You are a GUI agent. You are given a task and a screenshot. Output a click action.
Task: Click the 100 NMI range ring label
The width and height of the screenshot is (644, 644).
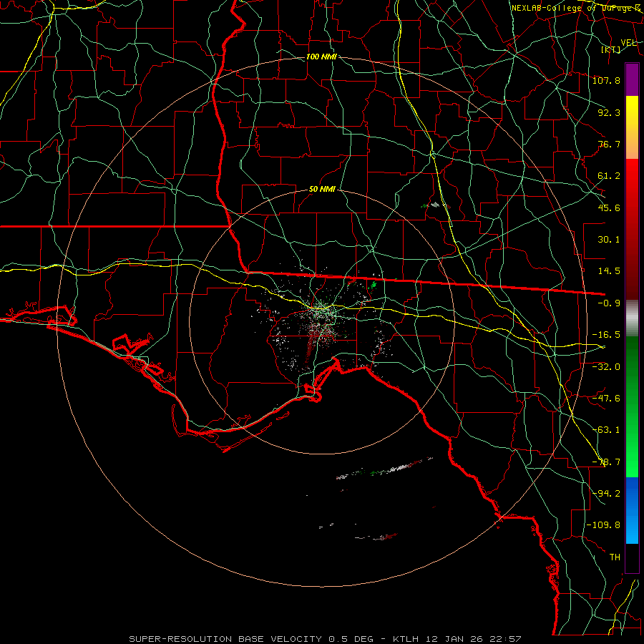point(321,57)
